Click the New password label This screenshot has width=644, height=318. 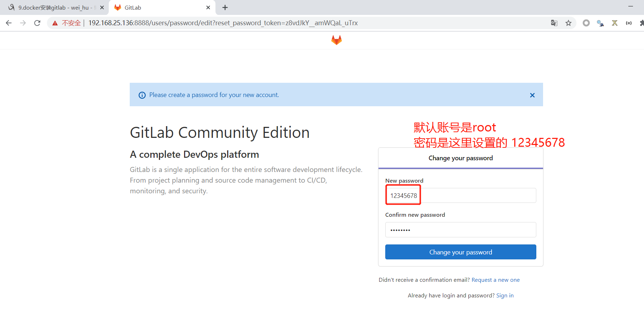[404, 180]
